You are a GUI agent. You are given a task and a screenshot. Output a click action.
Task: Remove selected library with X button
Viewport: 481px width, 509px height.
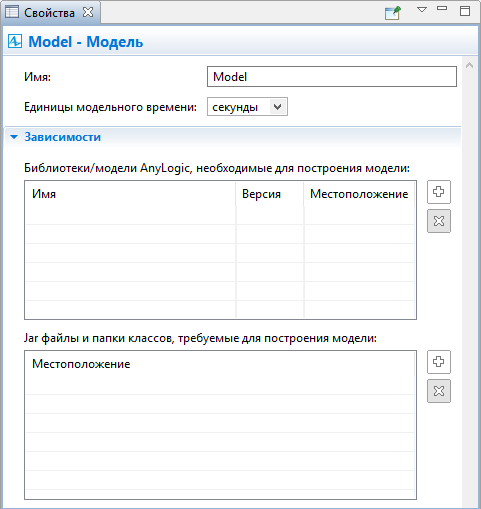pyautogui.click(x=439, y=221)
